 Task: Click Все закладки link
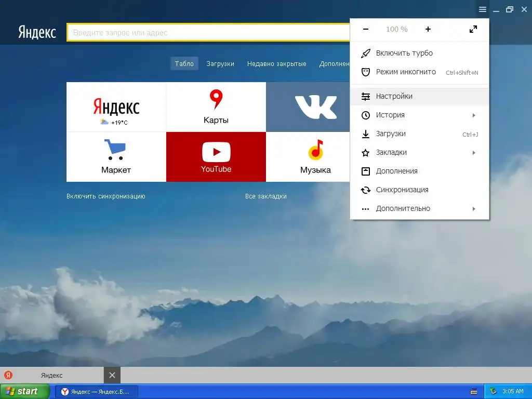(x=266, y=196)
